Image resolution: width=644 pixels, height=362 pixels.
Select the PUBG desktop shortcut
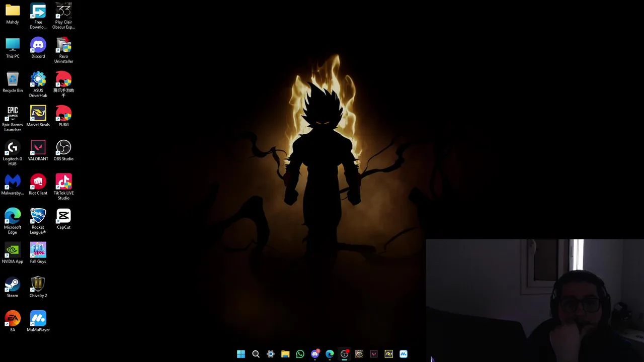(63, 117)
